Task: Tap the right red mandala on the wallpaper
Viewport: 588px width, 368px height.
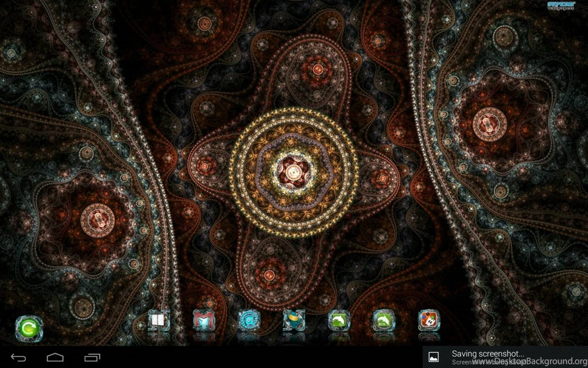Action: [490, 121]
